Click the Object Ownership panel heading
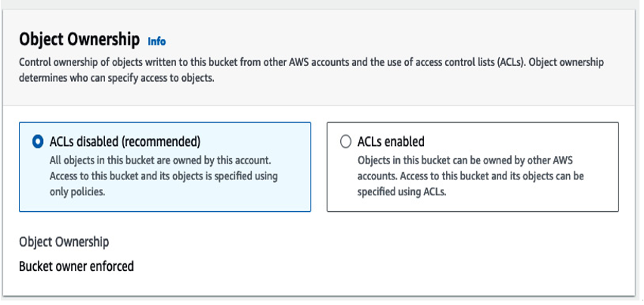 point(79,40)
